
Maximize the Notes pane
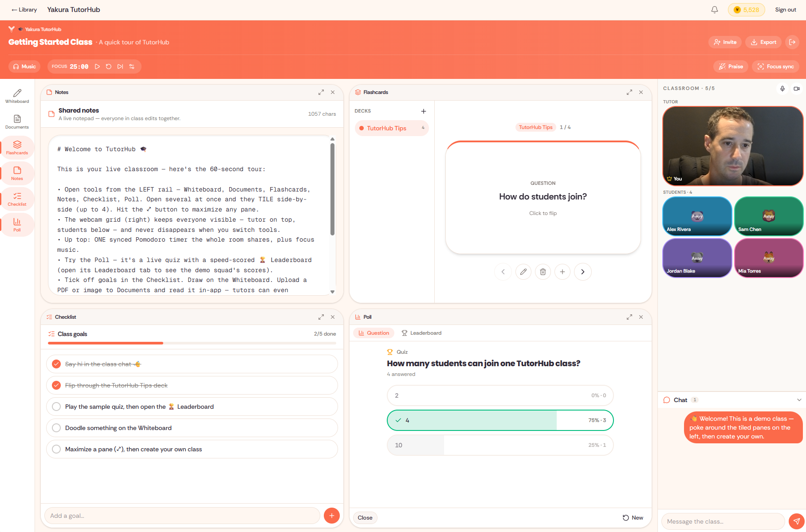click(321, 92)
